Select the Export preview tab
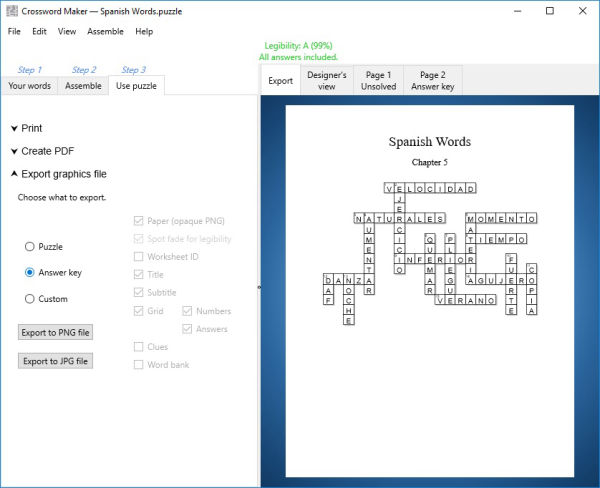This screenshot has height=488, width=600. (280, 80)
